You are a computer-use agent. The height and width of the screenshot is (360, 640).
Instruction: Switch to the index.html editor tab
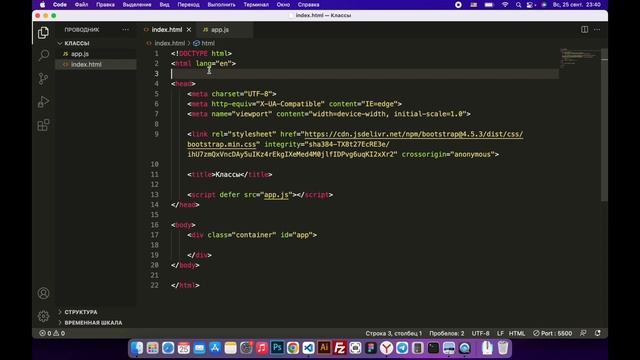[x=167, y=30]
